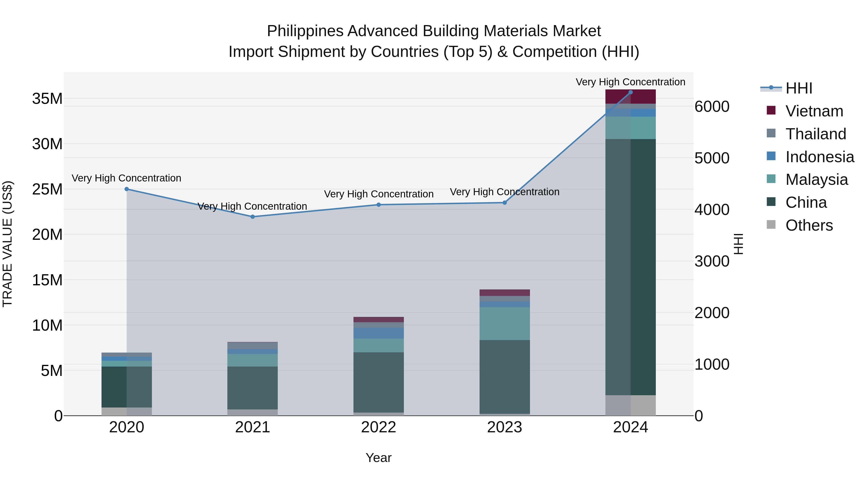
Task: Select the 2021 HHI data point
Action: pos(253,217)
